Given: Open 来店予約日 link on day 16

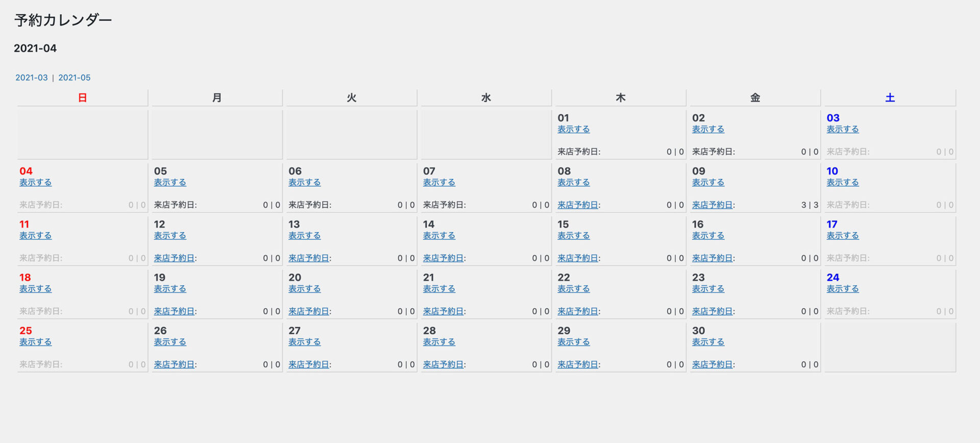Looking at the screenshot, I should coord(712,258).
